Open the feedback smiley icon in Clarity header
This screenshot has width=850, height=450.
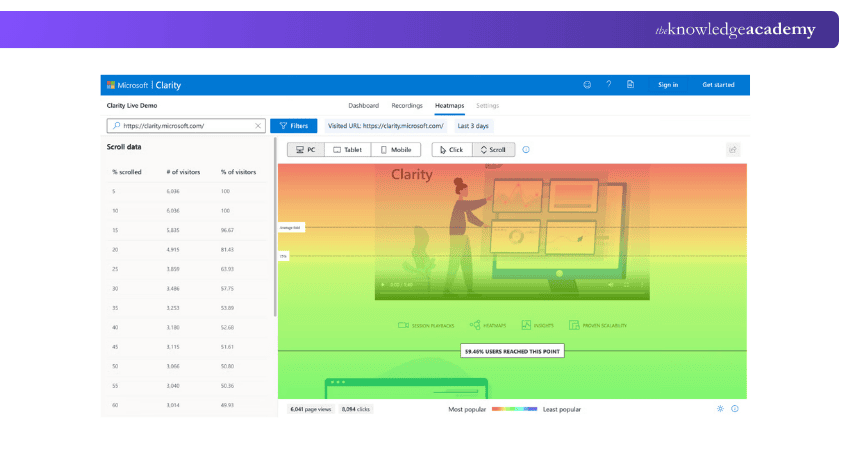(587, 85)
